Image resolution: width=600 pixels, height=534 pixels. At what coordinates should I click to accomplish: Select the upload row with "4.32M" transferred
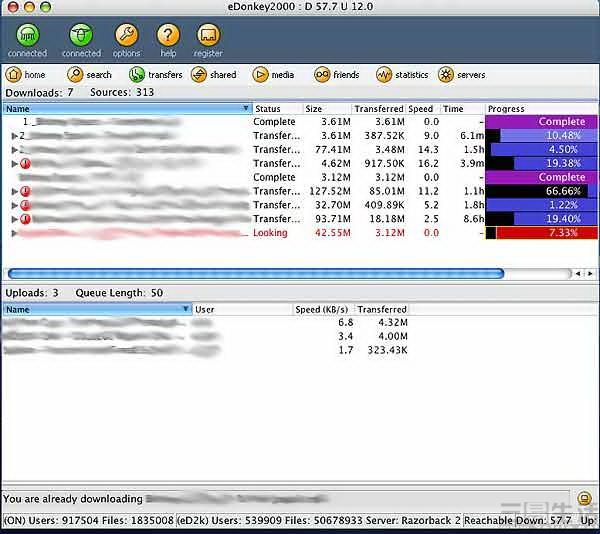pyautogui.click(x=205, y=322)
